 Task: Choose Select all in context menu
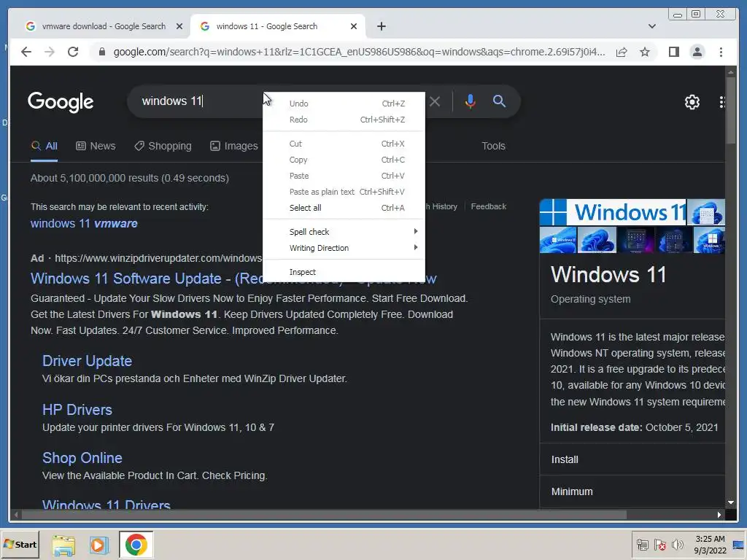tap(344, 208)
